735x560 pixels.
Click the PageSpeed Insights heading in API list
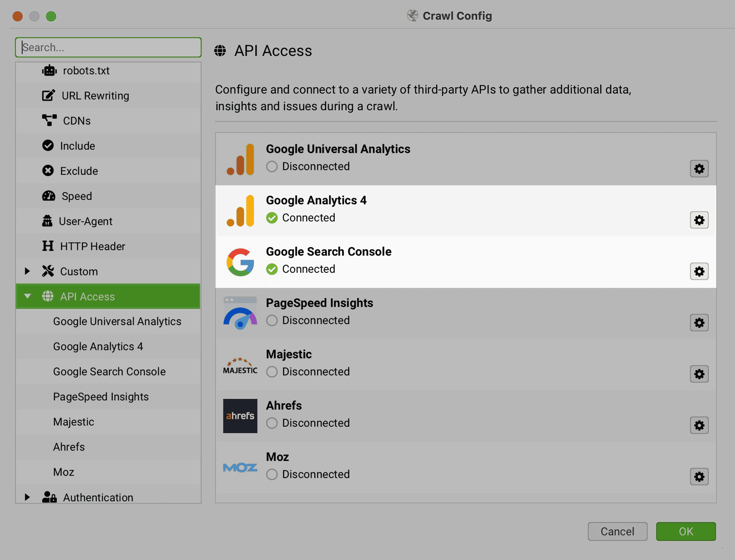pyautogui.click(x=320, y=303)
